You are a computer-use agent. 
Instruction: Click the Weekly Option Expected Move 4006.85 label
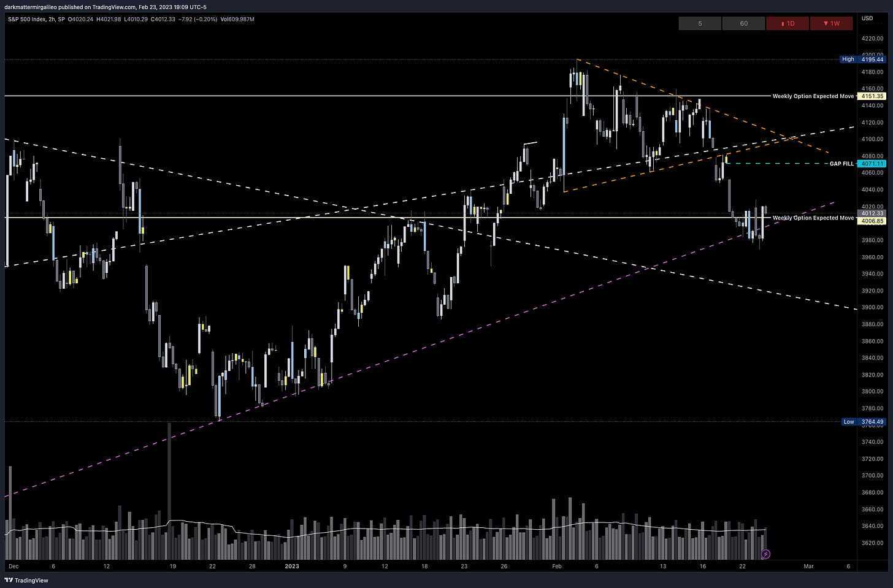point(829,218)
